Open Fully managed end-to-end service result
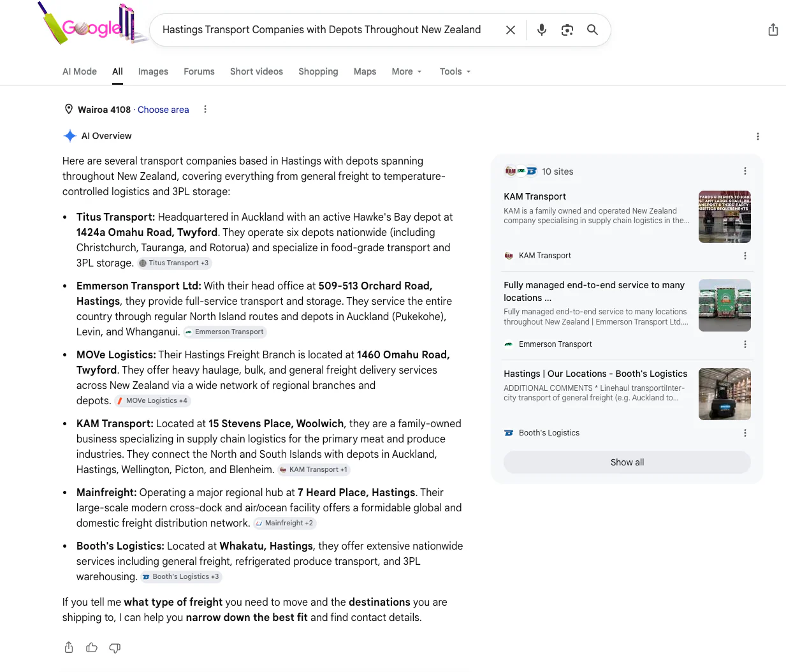This screenshot has width=786, height=672. (x=594, y=291)
